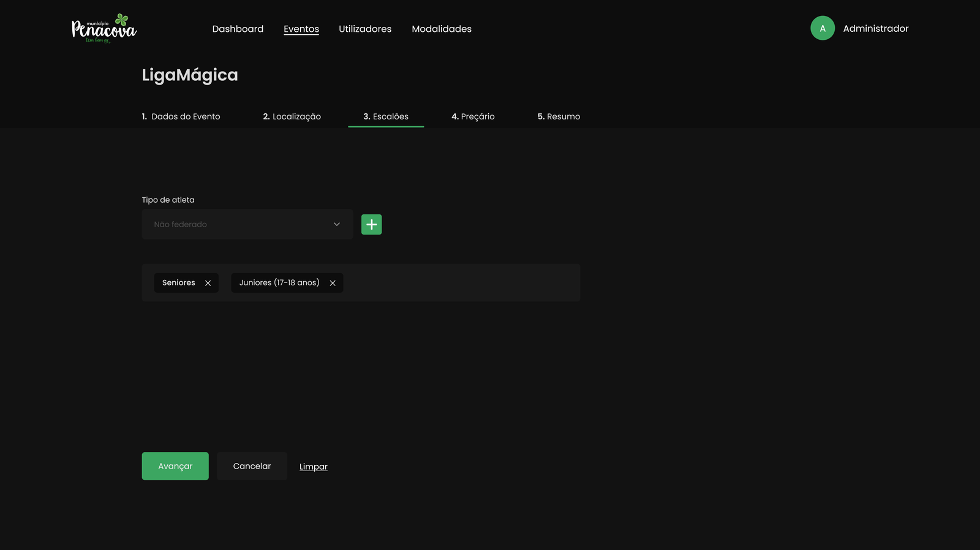The height and width of the screenshot is (550, 980).
Task: Navigate to Utilizadores
Action: point(364,29)
